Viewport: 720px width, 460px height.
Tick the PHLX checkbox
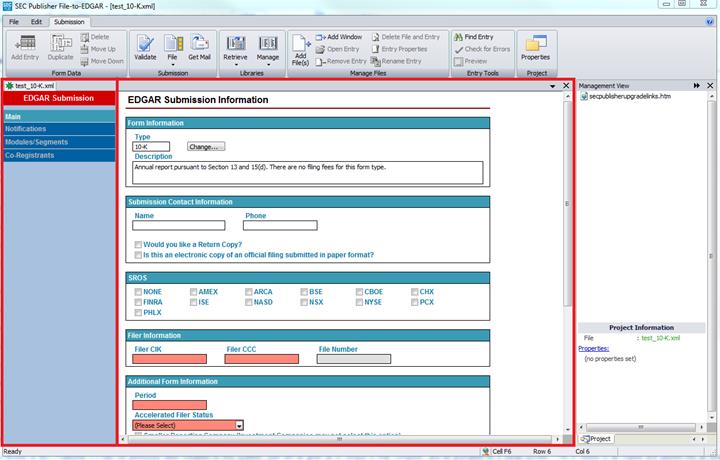pyautogui.click(x=138, y=313)
